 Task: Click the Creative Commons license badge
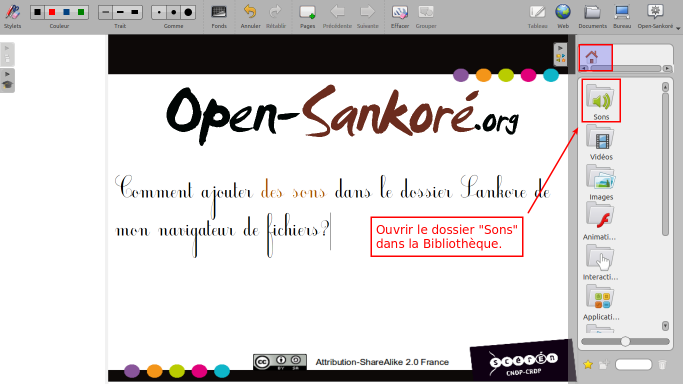280,362
